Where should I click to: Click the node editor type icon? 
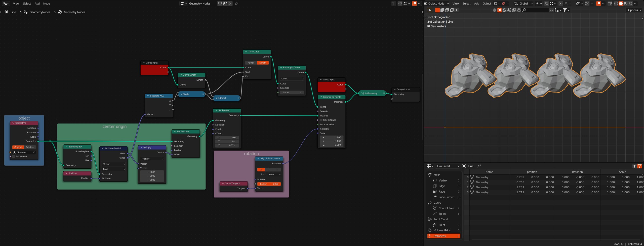[6, 4]
